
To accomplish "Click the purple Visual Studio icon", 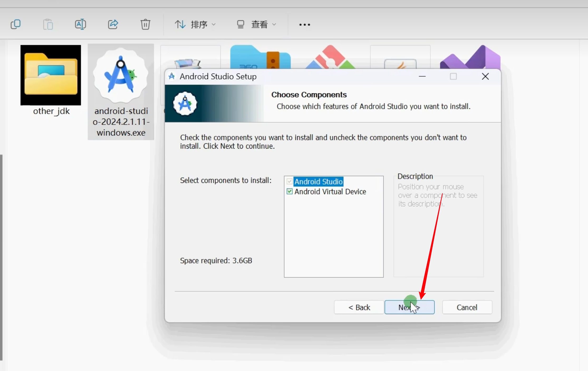I will tap(470, 57).
